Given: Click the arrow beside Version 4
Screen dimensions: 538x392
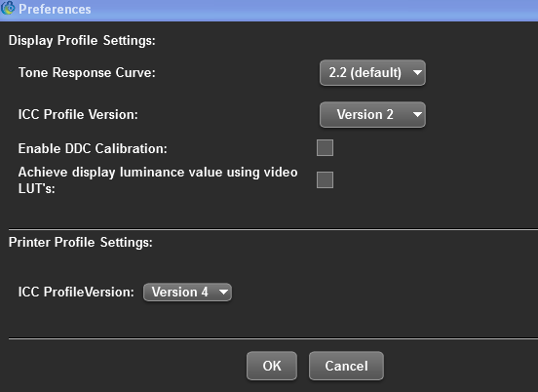Looking at the screenshot, I should tap(223, 293).
